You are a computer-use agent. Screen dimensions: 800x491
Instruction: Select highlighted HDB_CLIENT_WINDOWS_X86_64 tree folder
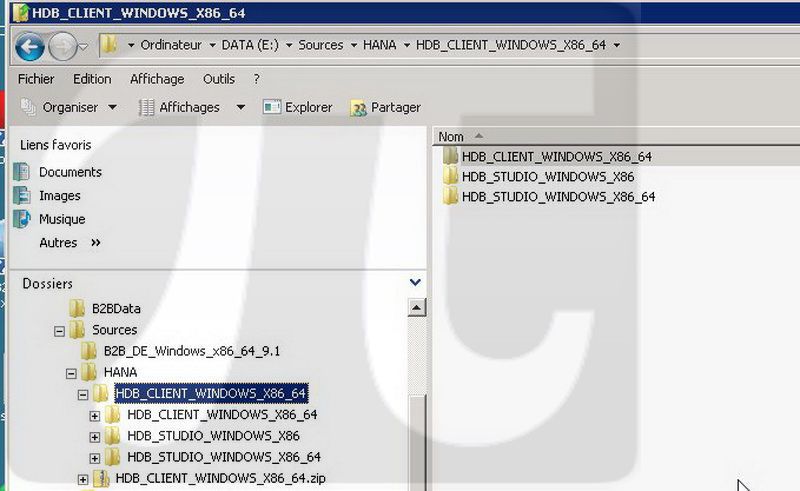pyautogui.click(x=211, y=394)
